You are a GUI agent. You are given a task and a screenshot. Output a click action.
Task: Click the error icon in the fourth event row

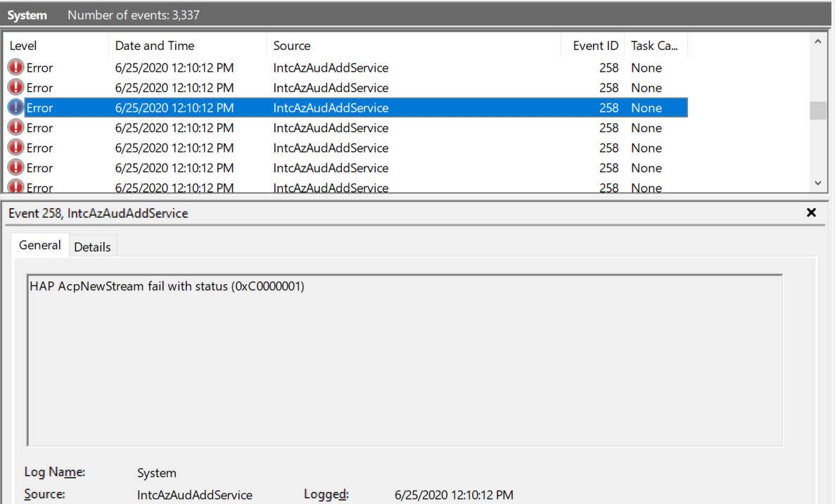[15, 128]
